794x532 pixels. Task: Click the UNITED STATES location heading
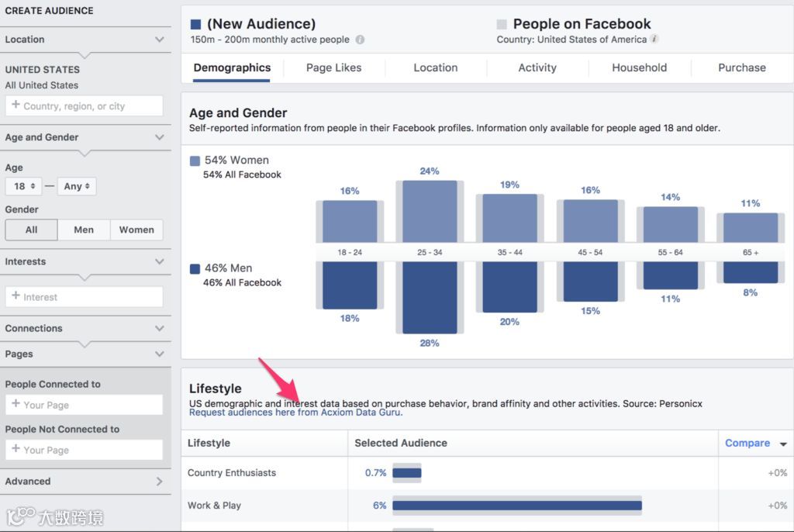43,70
